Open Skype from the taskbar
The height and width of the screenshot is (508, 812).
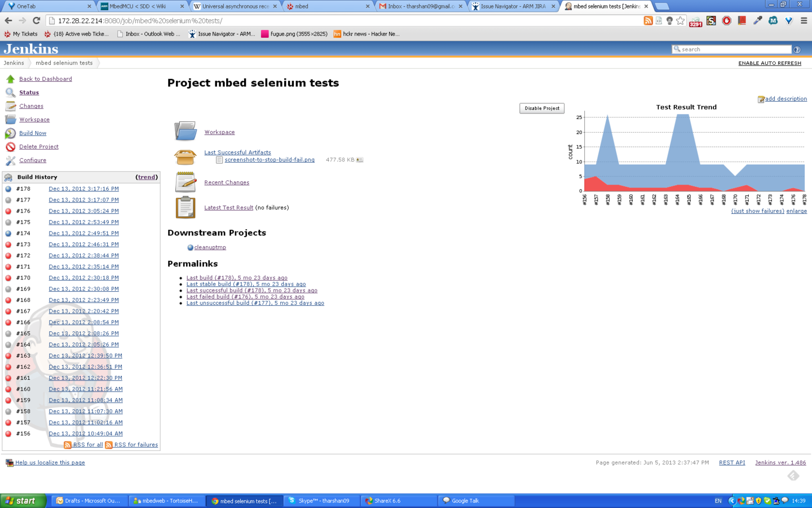click(x=321, y=501)
